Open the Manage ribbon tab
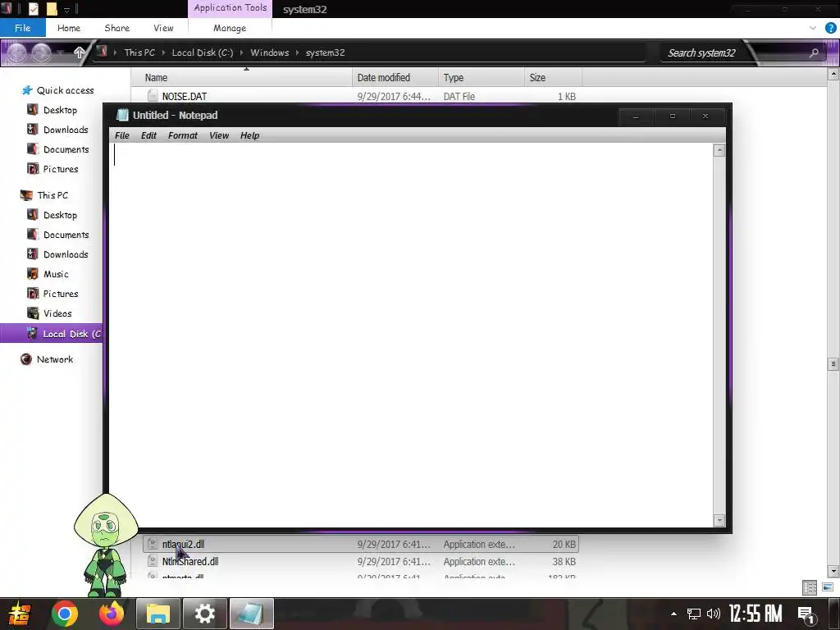 (230, 28)
